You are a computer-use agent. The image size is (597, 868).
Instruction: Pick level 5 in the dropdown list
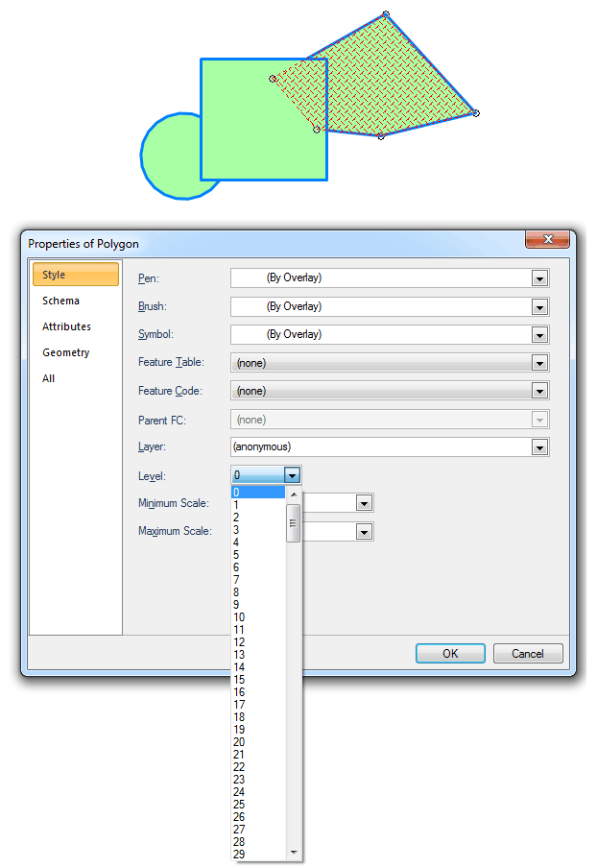tap(258, 555)
